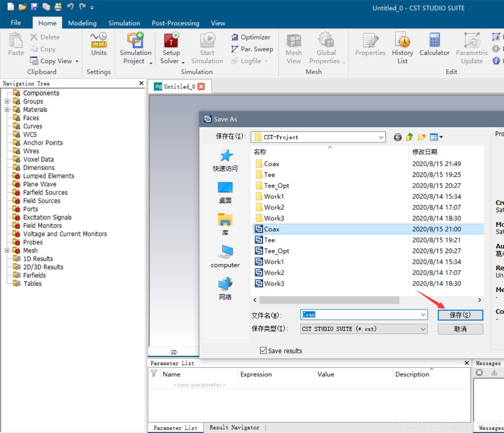Close the Navigation Tree panel
Viewport: 504px width, 433px height.
pos(141,83)
